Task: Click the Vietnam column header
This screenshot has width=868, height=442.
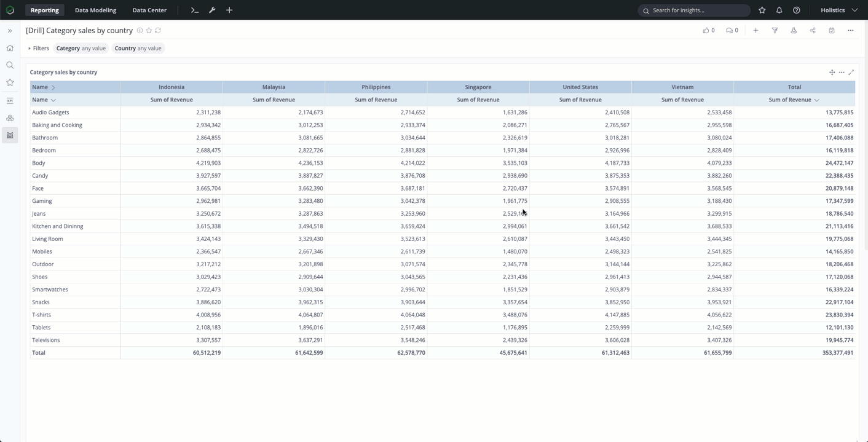Action: click(x=682, y=87)
